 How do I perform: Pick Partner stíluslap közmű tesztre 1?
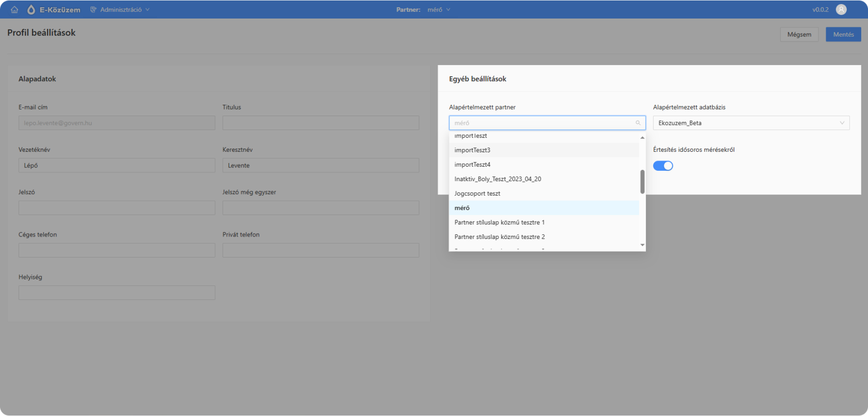coord(499,222)
